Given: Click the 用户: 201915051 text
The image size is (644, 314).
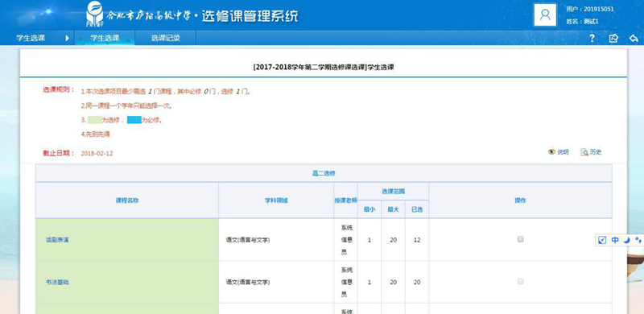Looking at the screenshot, I should [x=590, y=9].
